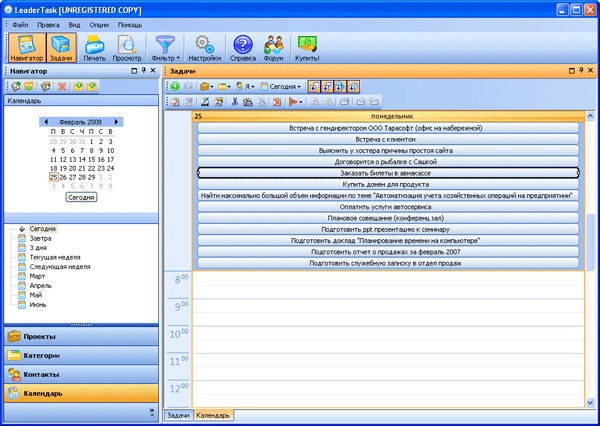The height and width of the screenshot is (426, 600).
Task: Toggle the last highlighted view option with round icon
Action: [x=353, y=87]
